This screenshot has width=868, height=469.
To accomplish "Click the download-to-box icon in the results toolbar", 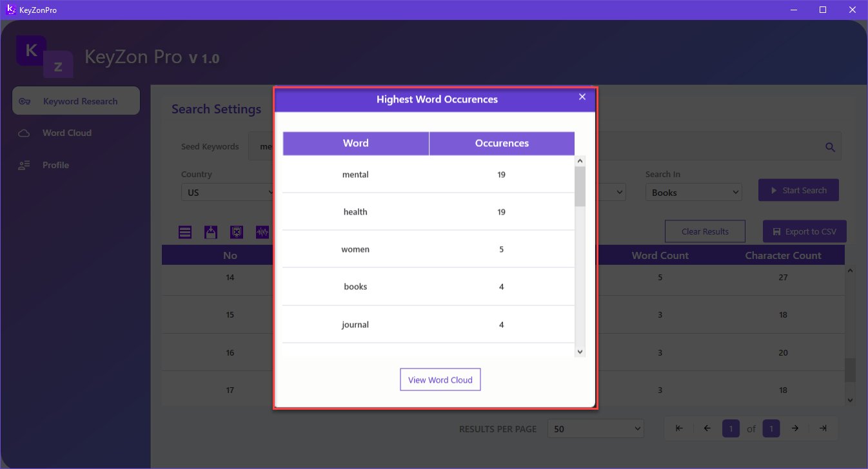I will tap(211, 233).
